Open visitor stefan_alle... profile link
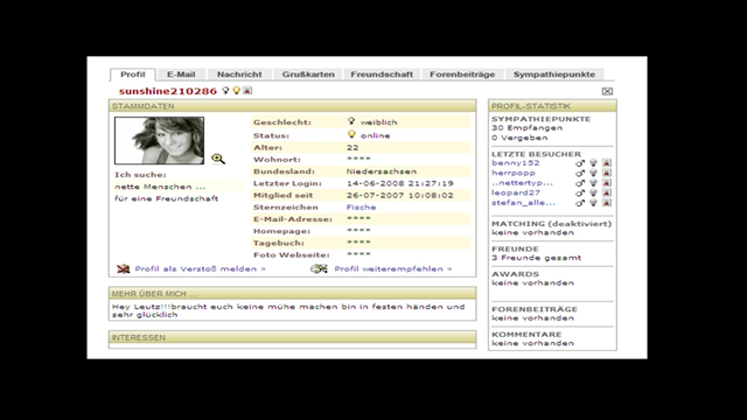747x420 pixels. click(x=524, y=203)
